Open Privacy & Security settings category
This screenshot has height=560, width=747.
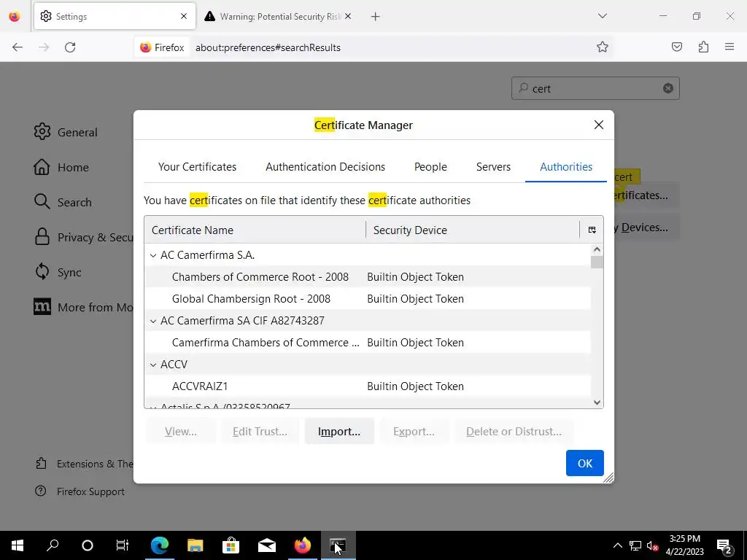coord(83,237)
